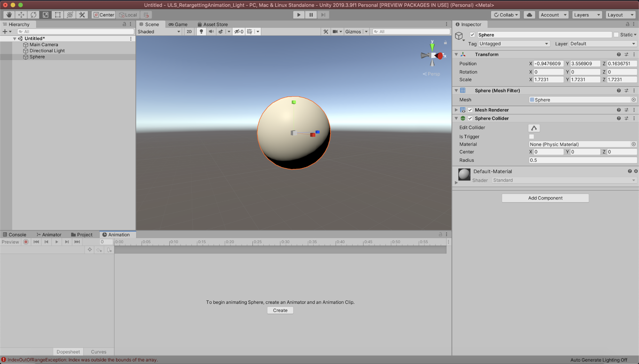639x364 pixels.
Task: Expand the Mesh Renderer component
Action: click(x=456, y=110)
